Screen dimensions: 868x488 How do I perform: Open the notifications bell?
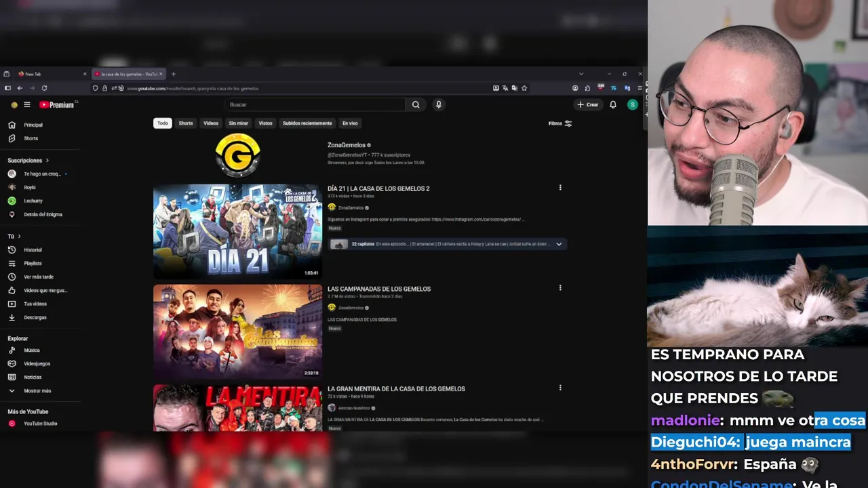613,105
